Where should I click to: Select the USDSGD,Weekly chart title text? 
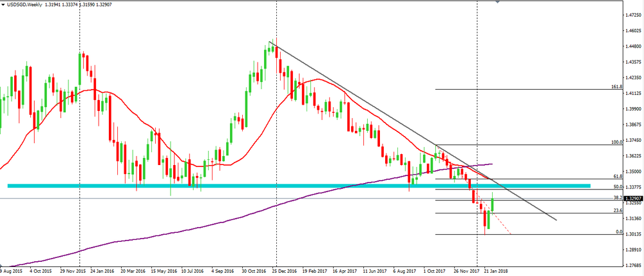pos(24,4)
